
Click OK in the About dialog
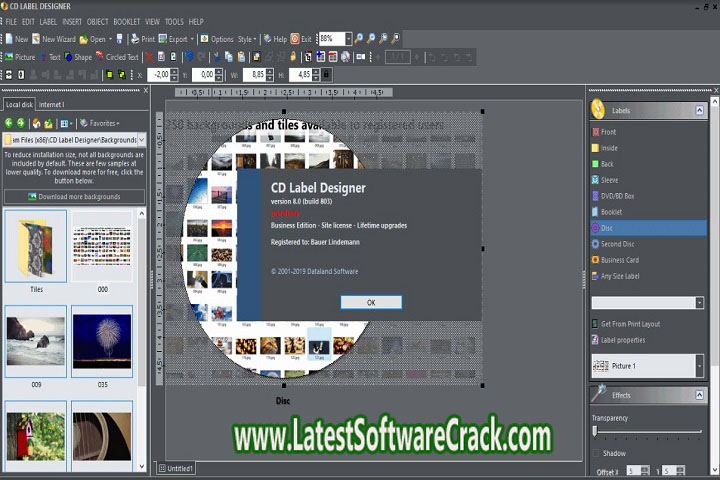click(371, 302)
